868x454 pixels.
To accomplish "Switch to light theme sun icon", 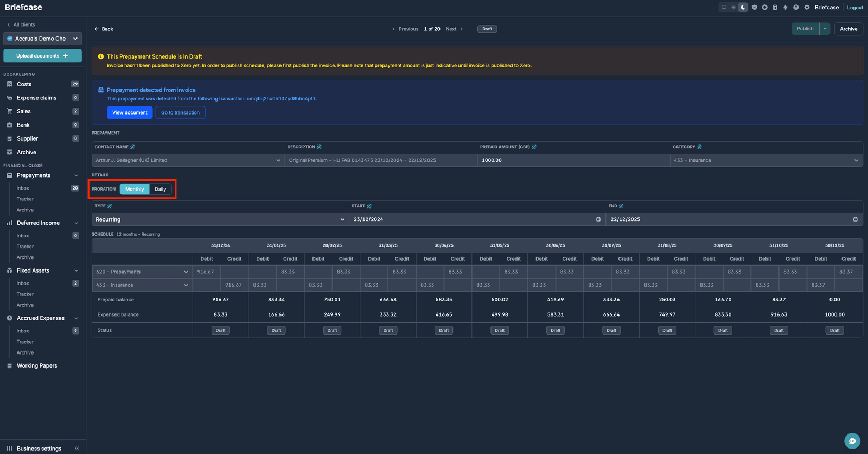I will (733, 8).
